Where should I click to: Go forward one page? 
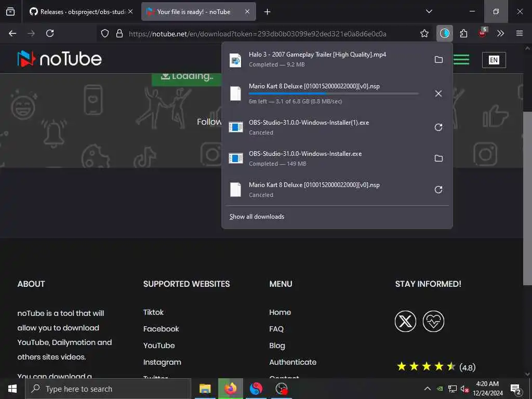pos(31,33)
